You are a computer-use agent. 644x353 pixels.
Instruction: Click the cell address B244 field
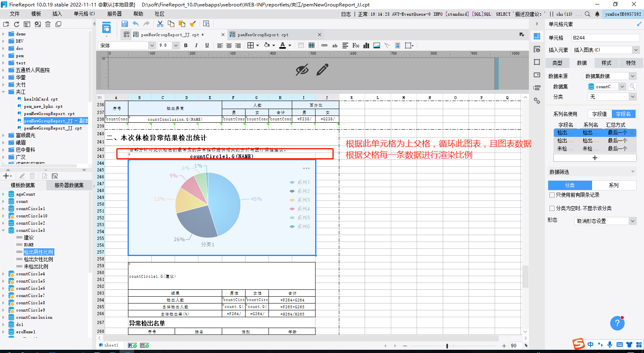coord(605,37)
